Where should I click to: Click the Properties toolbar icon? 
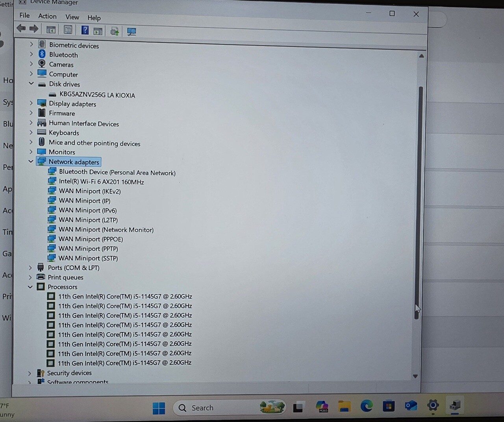[x=68, y=30]
